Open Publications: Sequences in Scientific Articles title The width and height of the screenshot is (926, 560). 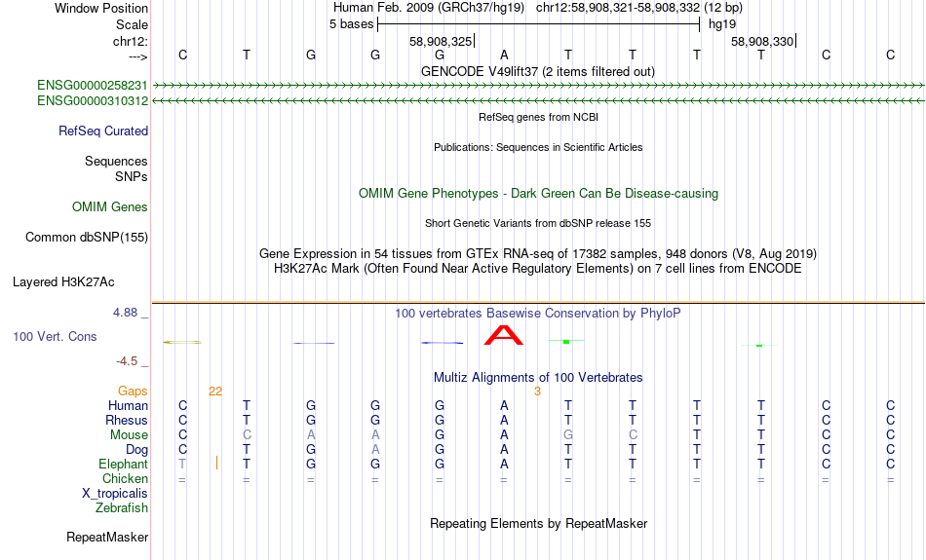click(x=538, y=147)
